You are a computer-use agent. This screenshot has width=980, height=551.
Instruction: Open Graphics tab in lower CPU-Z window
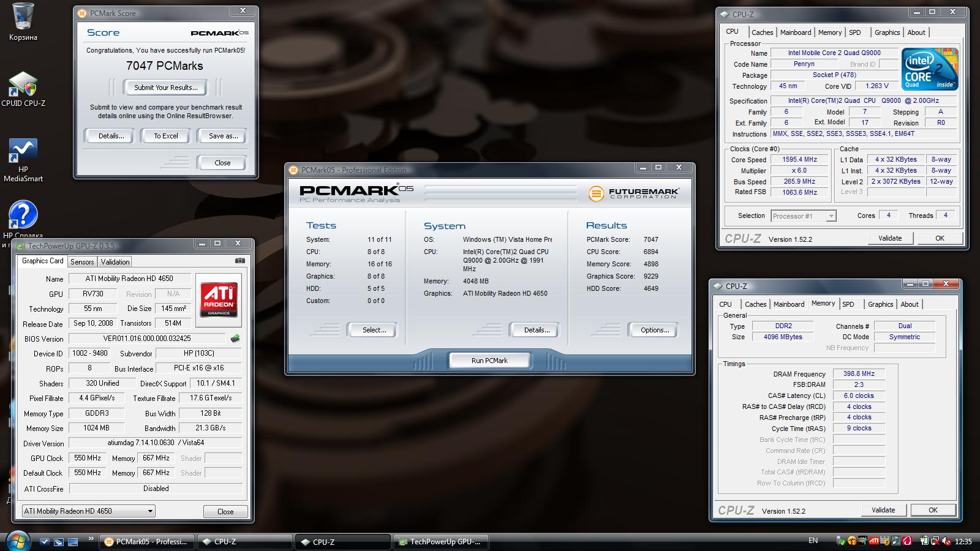click(881, 304)
